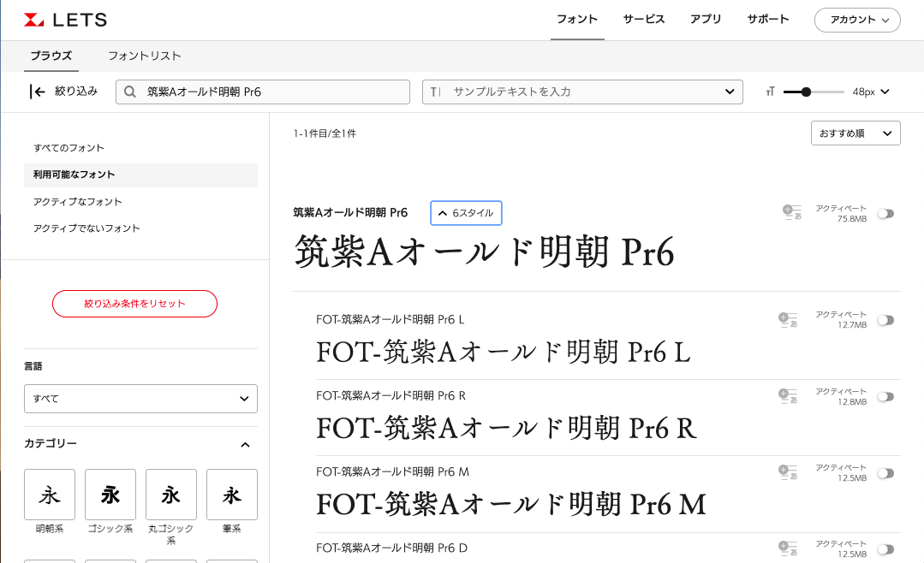Open the サポート menu
The width and height of the screenshot is (924, 563).
tap(768, 20)
